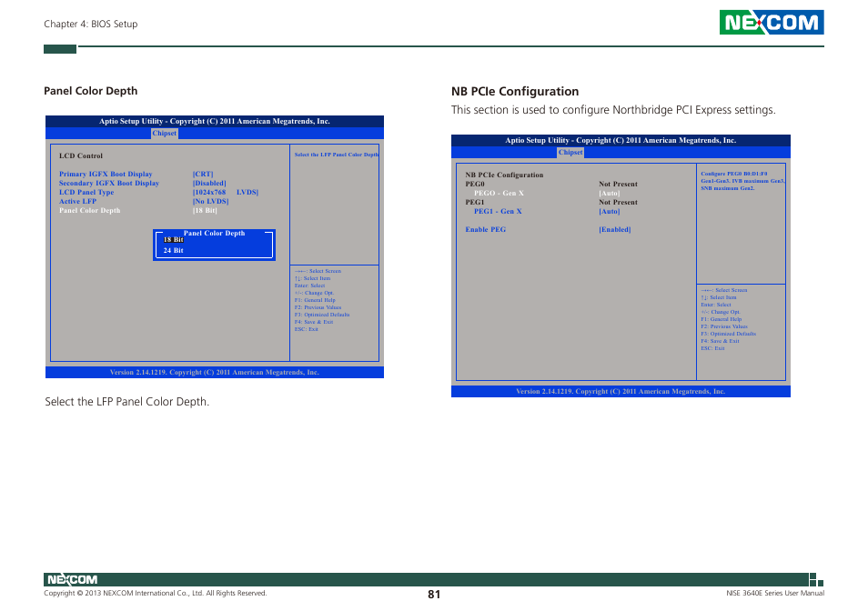
Task: Click the Not Present status next to PEG0
Action: point(618,185)
